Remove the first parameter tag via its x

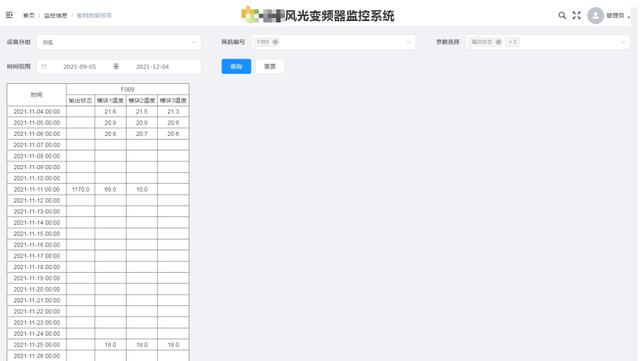tap(498, 42)
